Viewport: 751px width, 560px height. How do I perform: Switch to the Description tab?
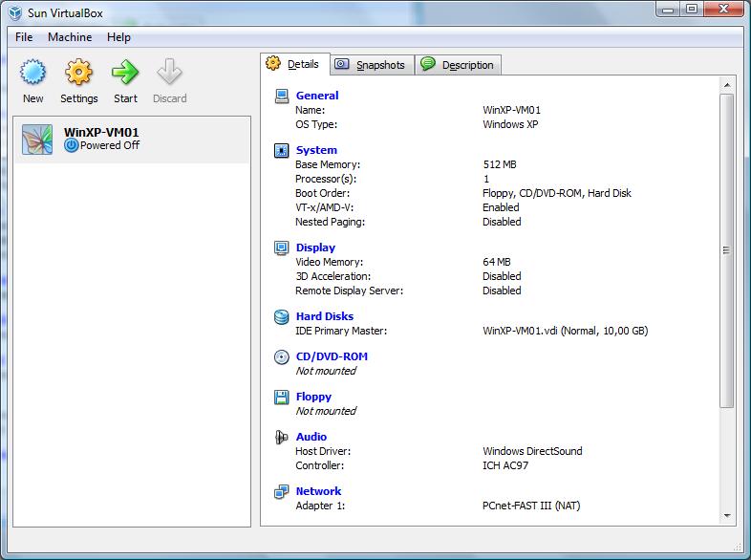click(459, 65)
